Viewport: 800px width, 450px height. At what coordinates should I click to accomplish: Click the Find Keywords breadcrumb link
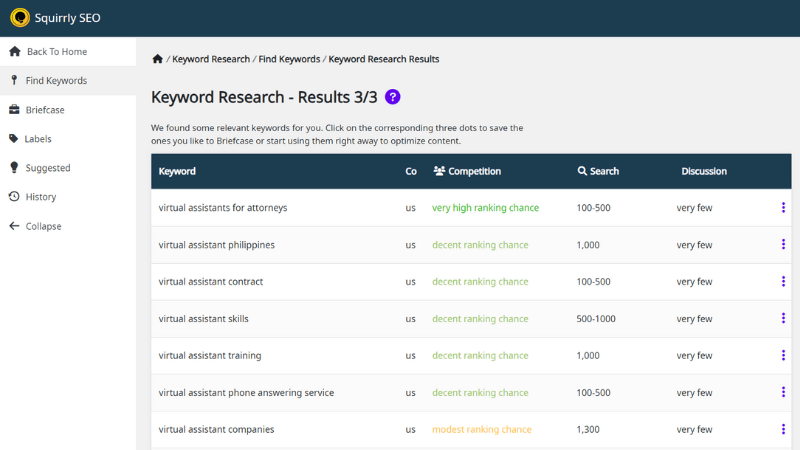pyautogui.click(x=289, y=59)
